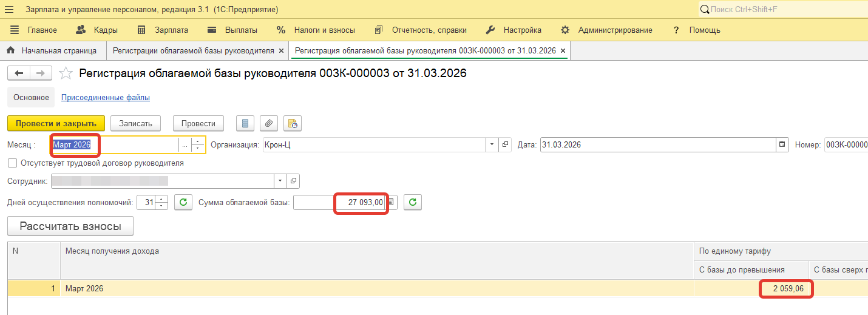Switch to Регистрации облагаемой базы руководителя list tab
This screenshot has height=315, width=868.
pos(193,50)
